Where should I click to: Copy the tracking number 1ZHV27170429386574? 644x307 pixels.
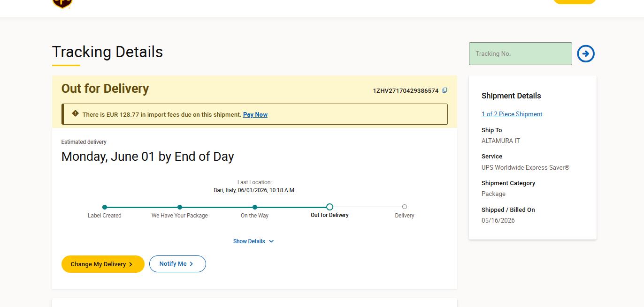click(x=445, y=90)
